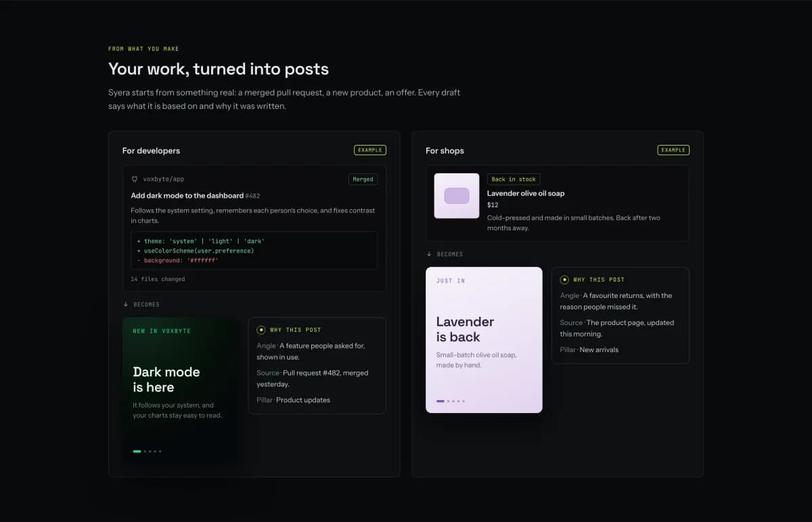The image size is (812, 522).
Task: Open the 'Lavender is back' post preview
Action: [x=484, y=340]
